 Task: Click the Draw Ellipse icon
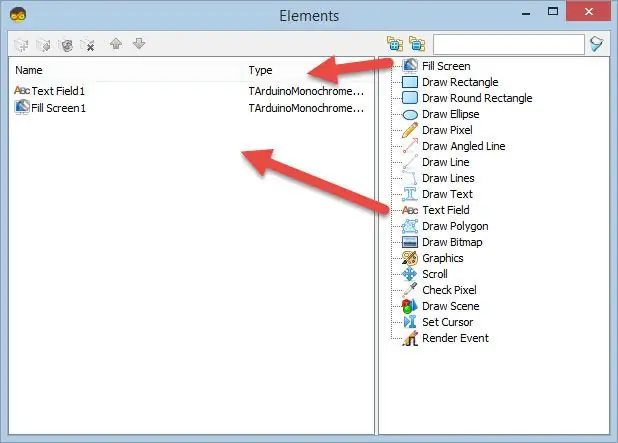410,114
